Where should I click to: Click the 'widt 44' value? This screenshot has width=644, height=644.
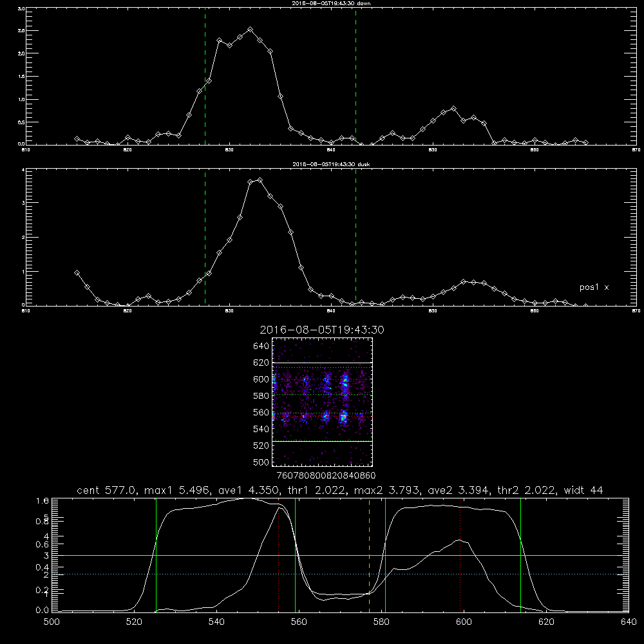click(x=583, y=490)
